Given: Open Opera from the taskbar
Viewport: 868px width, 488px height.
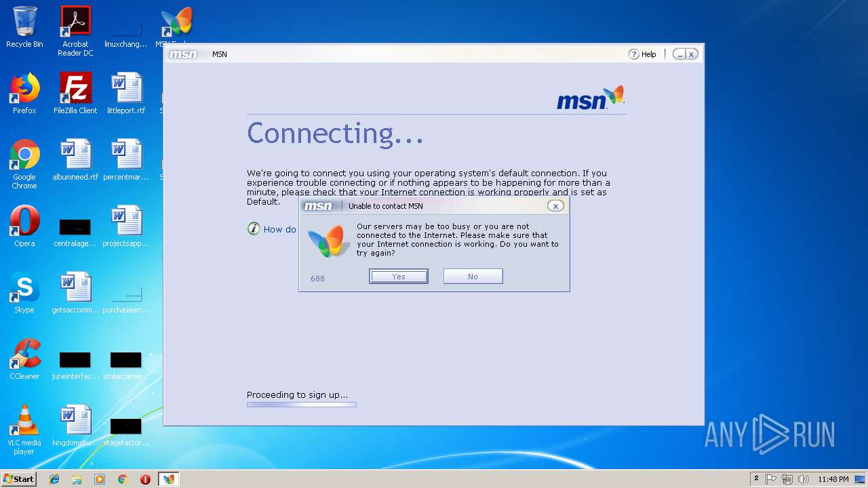Looking at the screenshot, I should (x=145, y=479).
